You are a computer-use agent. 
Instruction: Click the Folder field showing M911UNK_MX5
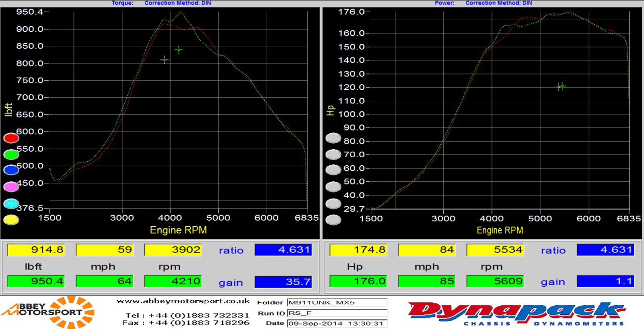[337, 303]
